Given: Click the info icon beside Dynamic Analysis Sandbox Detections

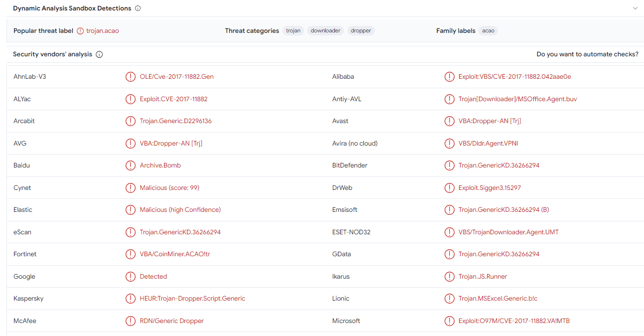Looking at the screenshot, I should pyautogui.click(x=138, y=8).
